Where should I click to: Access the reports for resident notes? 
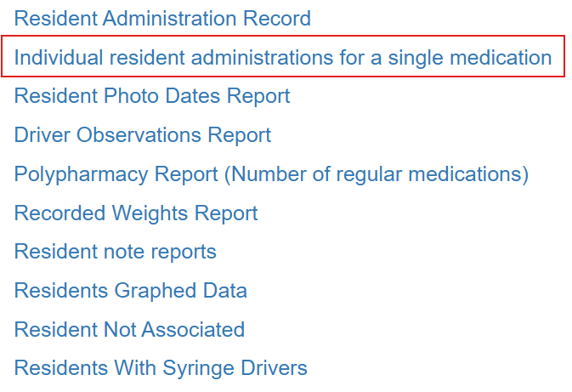point(116,252)
